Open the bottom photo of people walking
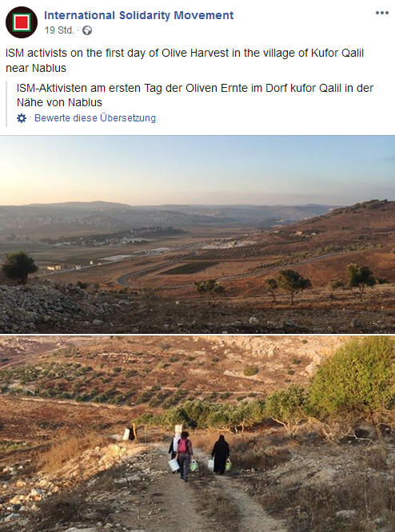 tap(197, 434)
